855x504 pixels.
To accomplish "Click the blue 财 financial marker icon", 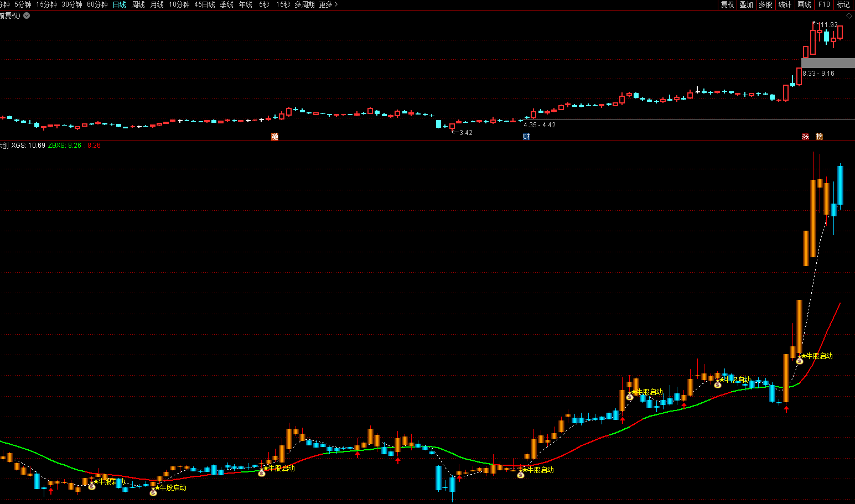I will (x=526, y=137).
